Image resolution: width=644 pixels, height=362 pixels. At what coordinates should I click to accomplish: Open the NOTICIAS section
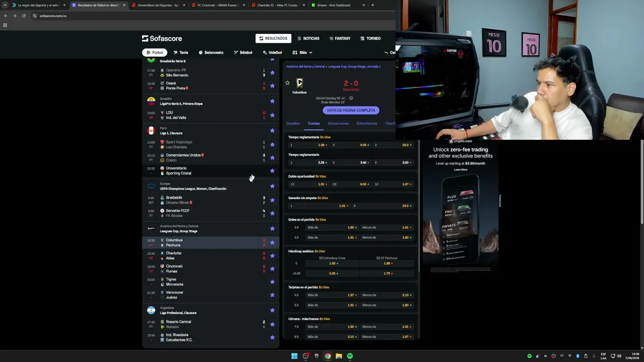[x=308, y=38]
